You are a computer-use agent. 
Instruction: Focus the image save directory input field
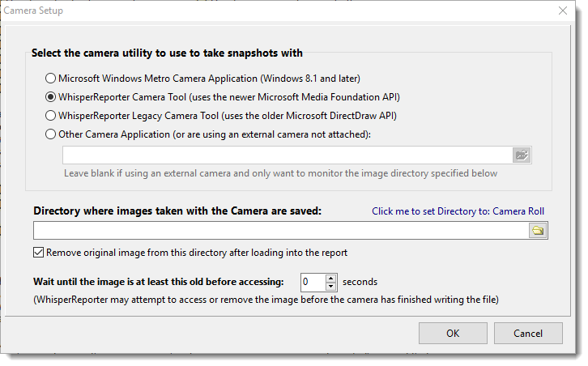[x=281, y=230]
